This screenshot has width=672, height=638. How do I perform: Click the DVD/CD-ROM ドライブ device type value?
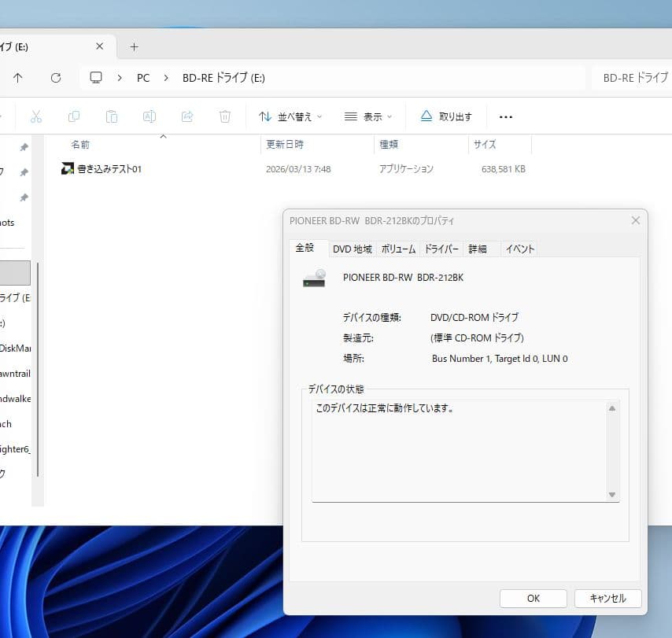(x=474, y=318)
